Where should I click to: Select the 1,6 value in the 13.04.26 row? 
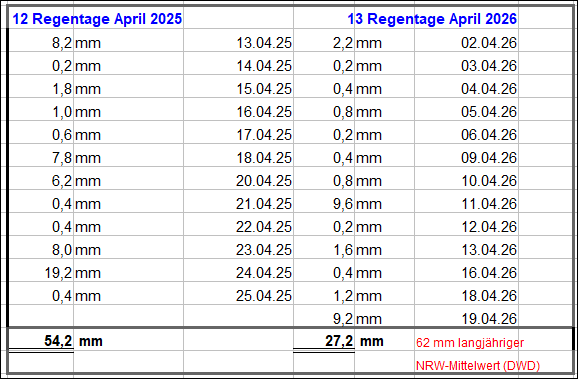pos(343,250)
